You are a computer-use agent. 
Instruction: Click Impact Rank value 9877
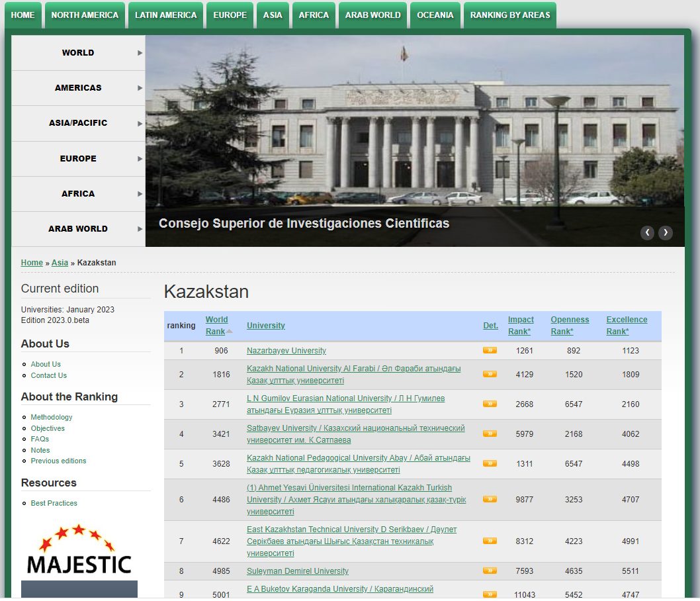[x=524, y=499]
